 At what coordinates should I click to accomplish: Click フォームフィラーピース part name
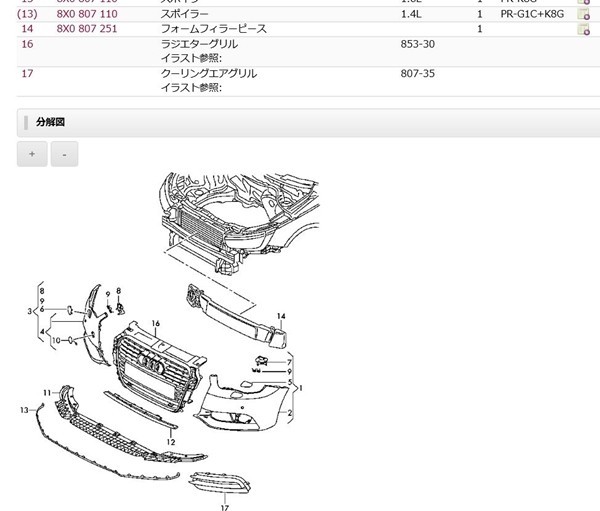[213, 30]
